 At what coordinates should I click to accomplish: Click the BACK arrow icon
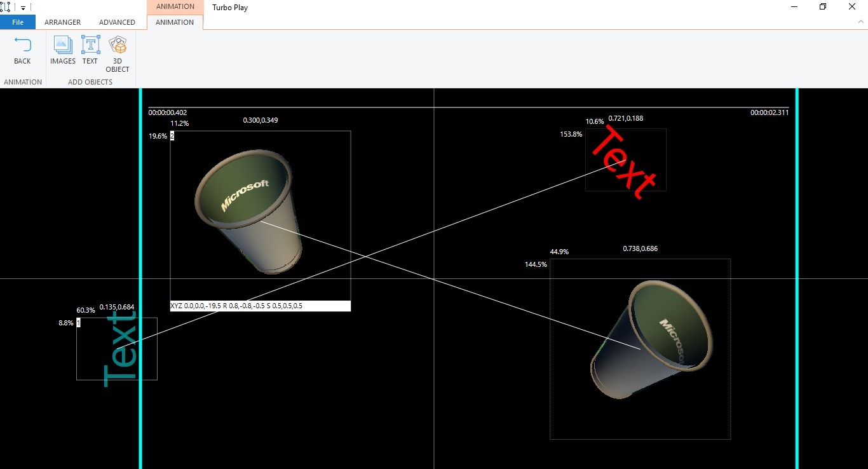click(22, 45)
